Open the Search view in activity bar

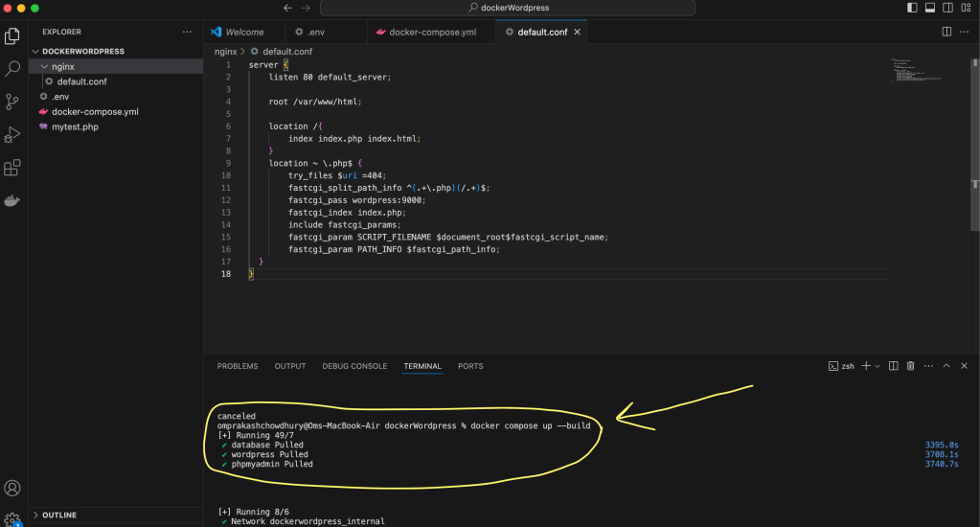tap(12, 69)
